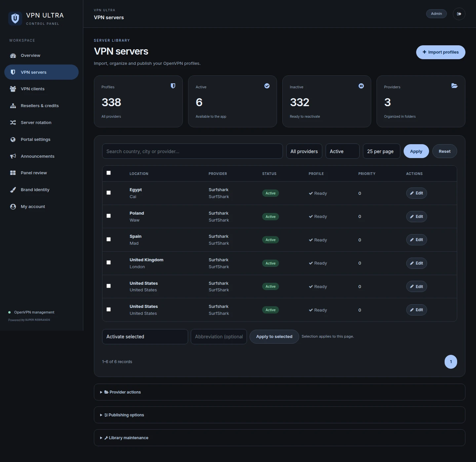This screenshot has width=476, height=462.
Task: Open the All providers dropdown
Action: (x=304, y=151)
